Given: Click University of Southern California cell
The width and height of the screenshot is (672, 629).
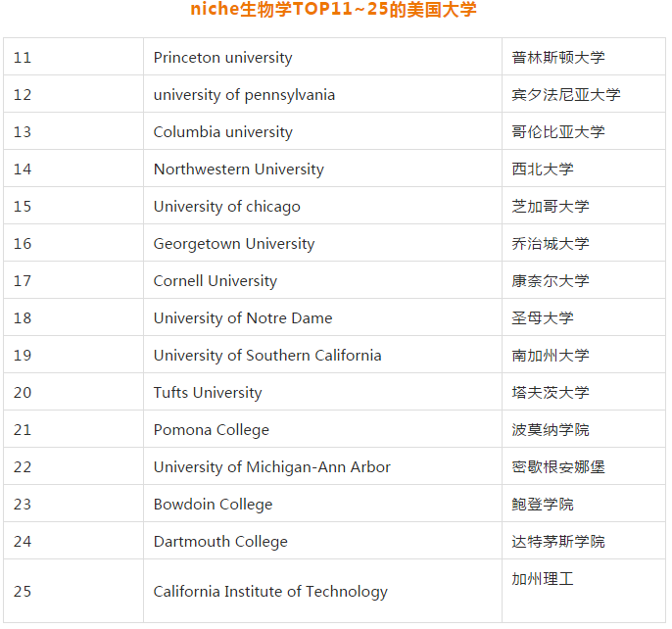Looking at the screenshot, I should 322,355.
